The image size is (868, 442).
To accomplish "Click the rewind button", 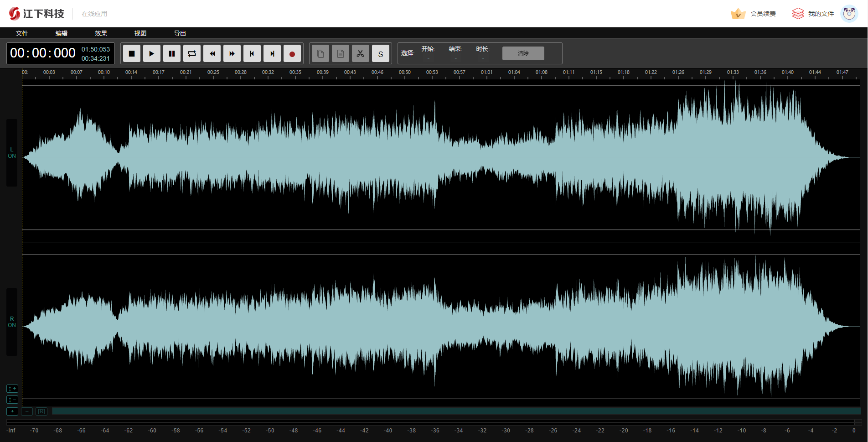I will pyautogui.click(x=212, y=53).
